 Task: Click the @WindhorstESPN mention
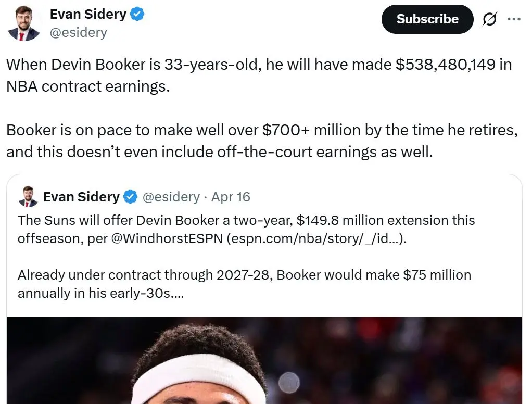coord(167,238)
